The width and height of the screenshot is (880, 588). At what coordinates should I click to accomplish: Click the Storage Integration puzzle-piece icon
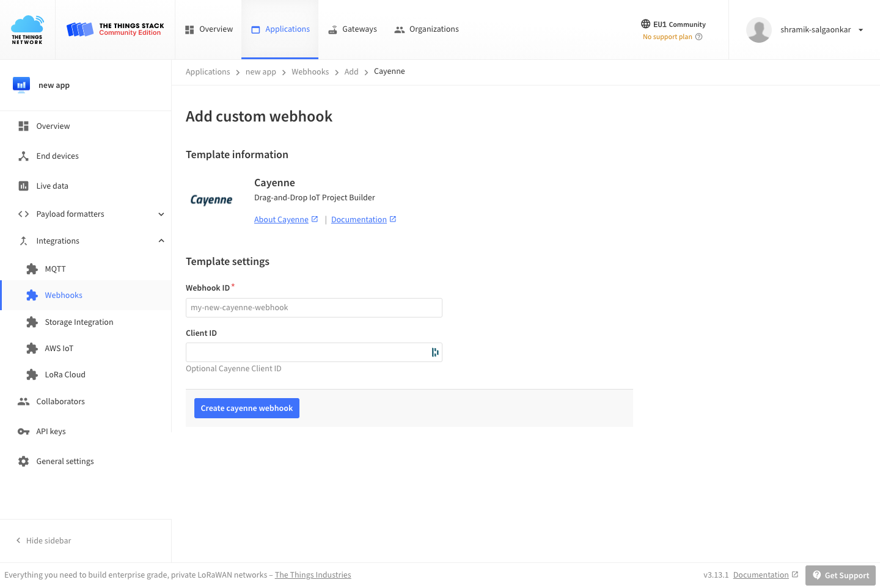click(x=32, y=322)
